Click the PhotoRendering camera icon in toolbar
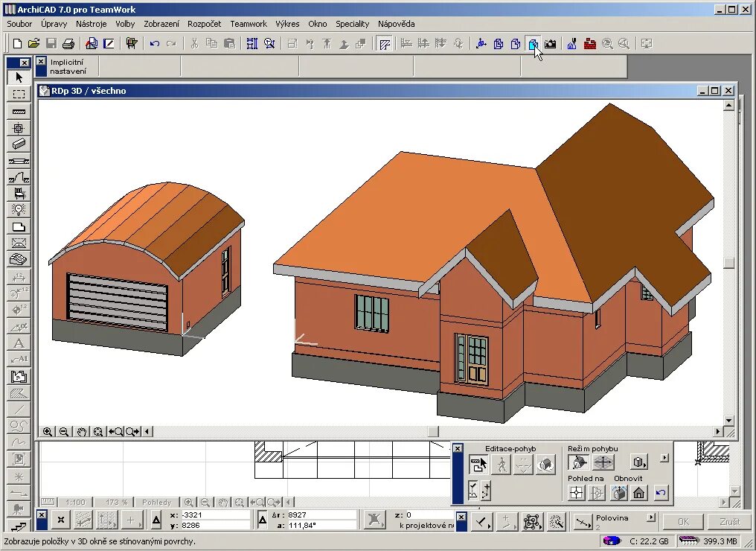The image size is (756, 551). point(550,45)
